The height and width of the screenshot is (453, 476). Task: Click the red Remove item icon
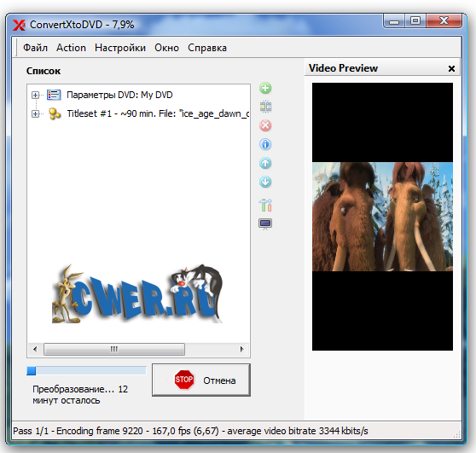coord(265,125)
